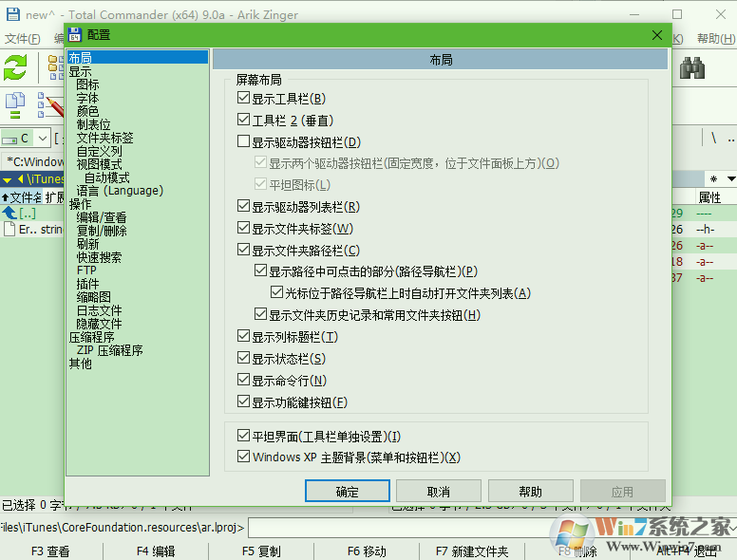Select 文件夹标签 in the config tree
737x560 pixels.
click(x=104, y=138)
